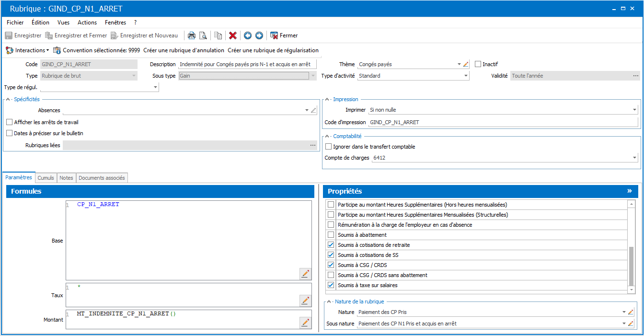Image resolution: width=644 pixels, height=336 pixels.
Task: Open the Sous nature dropdown arrow
Action: tap(624, 324)
